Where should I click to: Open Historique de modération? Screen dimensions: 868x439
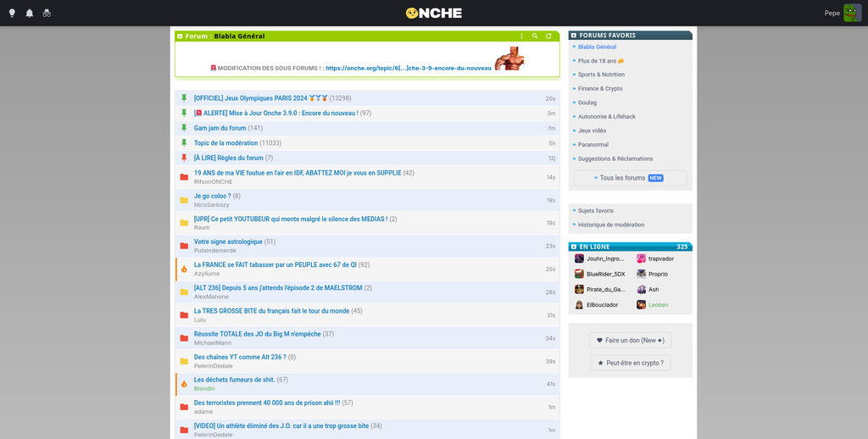[x=611, y=225]
